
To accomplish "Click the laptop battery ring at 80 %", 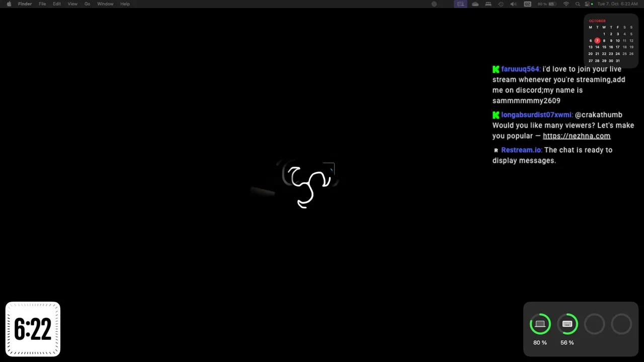I will point(540,324).
